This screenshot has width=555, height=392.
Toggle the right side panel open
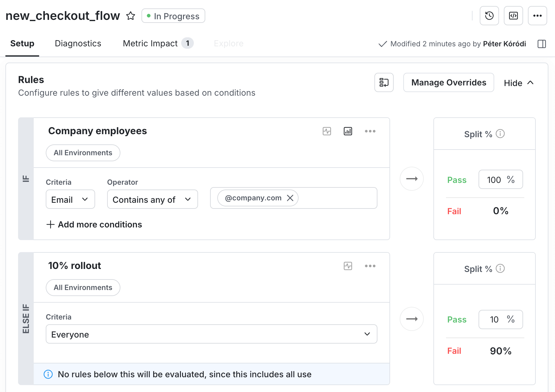(541, 44)
